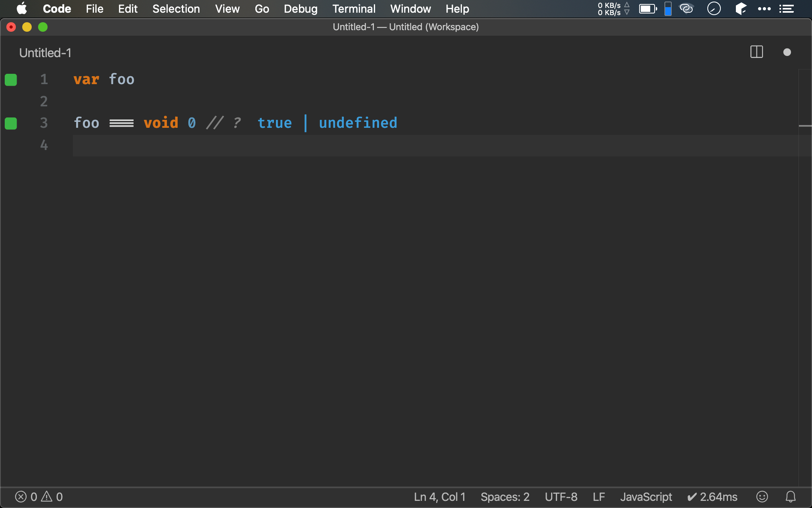The image size is (812, 508).
Task: Click the Apple menu icon
Action: click(x=22, y=9)
